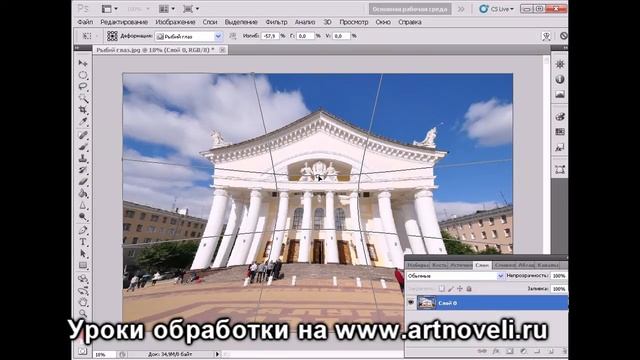This screenshot has height=360, width=640.
Task: Select the History Brush tool
Action: point(83,170)
